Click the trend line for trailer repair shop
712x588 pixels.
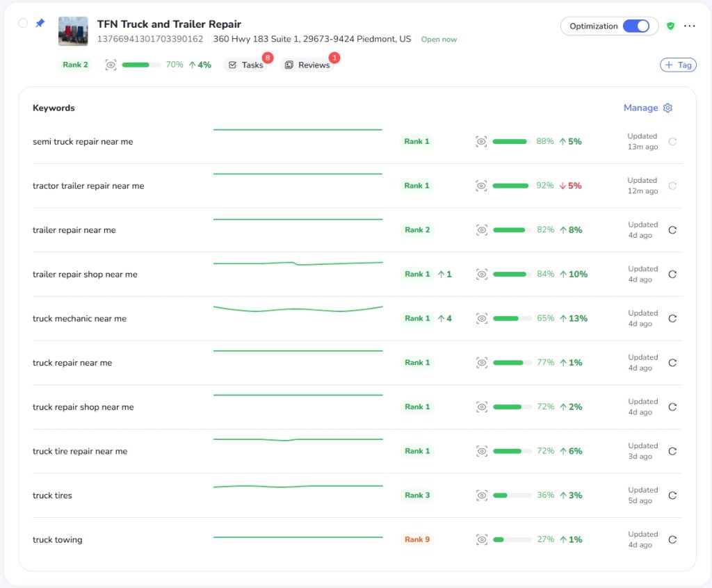click(298, 263)
